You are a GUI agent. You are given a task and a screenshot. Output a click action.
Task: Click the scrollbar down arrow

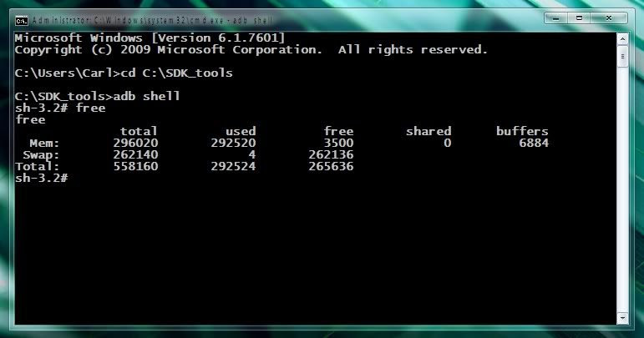622,318
